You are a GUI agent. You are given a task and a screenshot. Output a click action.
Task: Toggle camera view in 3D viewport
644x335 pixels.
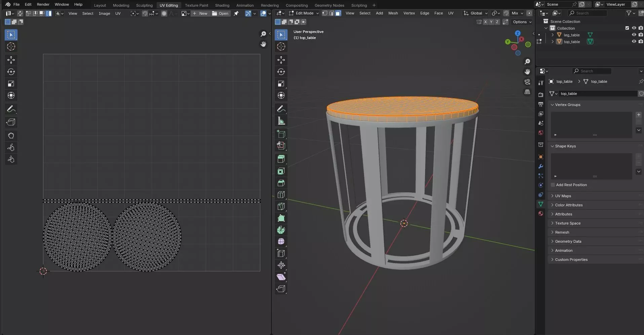(527, 82)
